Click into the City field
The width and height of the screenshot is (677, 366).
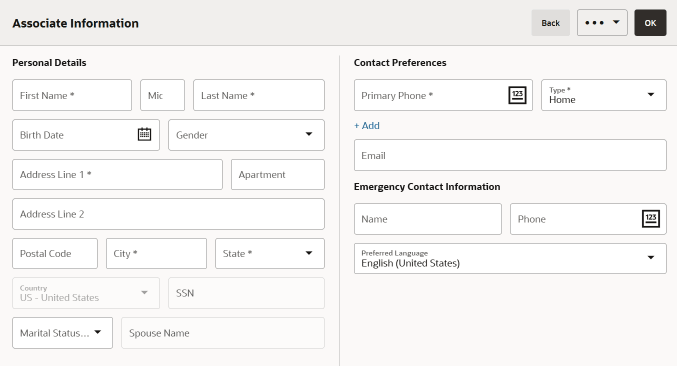(156, 253)
